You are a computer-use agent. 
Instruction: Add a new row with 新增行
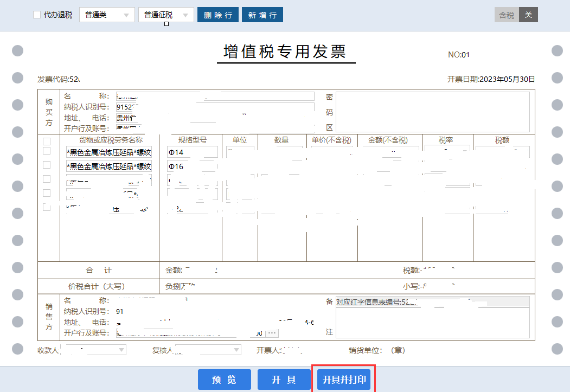[262, 15]
